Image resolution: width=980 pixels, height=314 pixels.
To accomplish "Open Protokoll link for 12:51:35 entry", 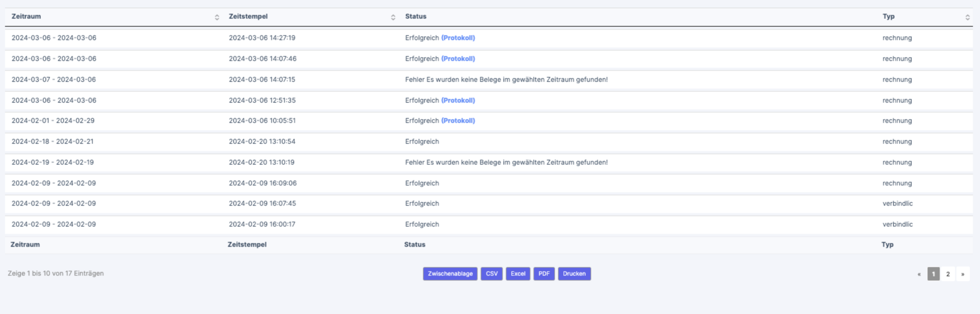I will tap(458, 100).
